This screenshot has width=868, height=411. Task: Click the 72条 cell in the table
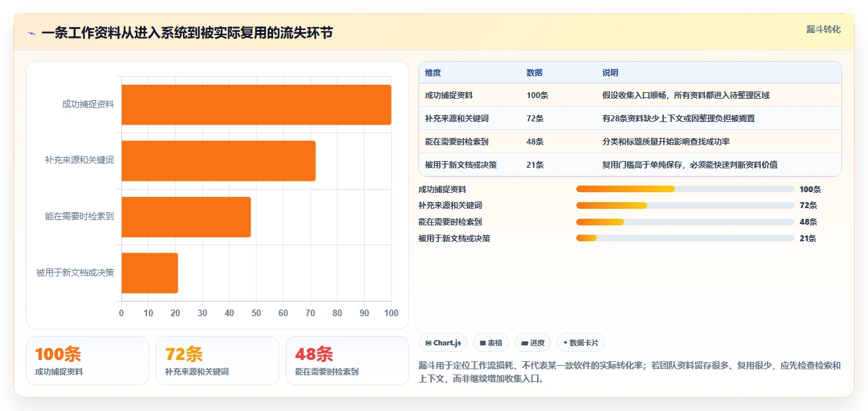535,119
